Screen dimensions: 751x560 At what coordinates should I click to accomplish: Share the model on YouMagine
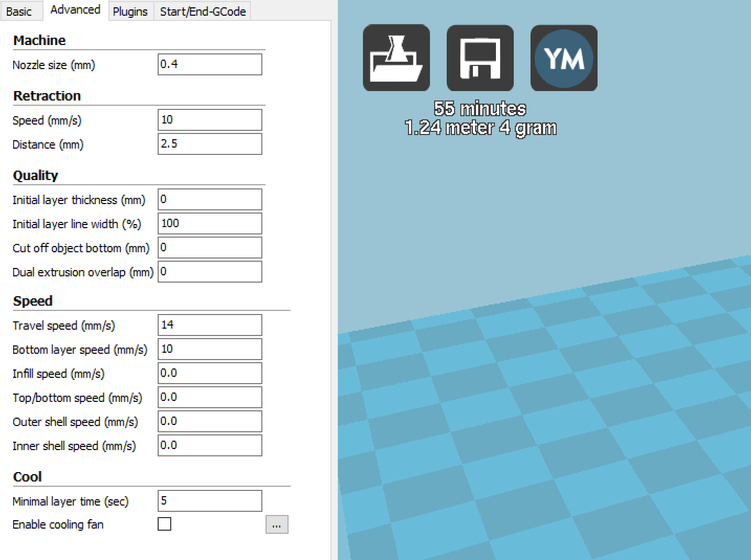[x=563, y=58]
